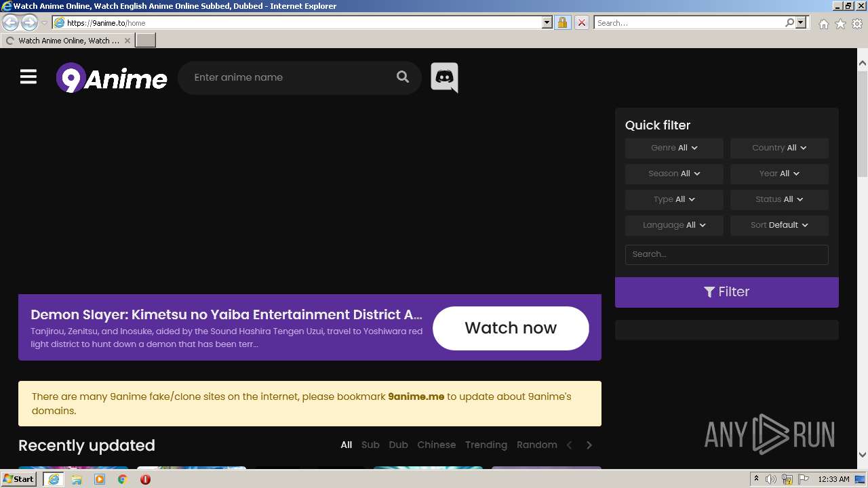
Task: Open the Favorites star
Action: (x=840, y=23)
